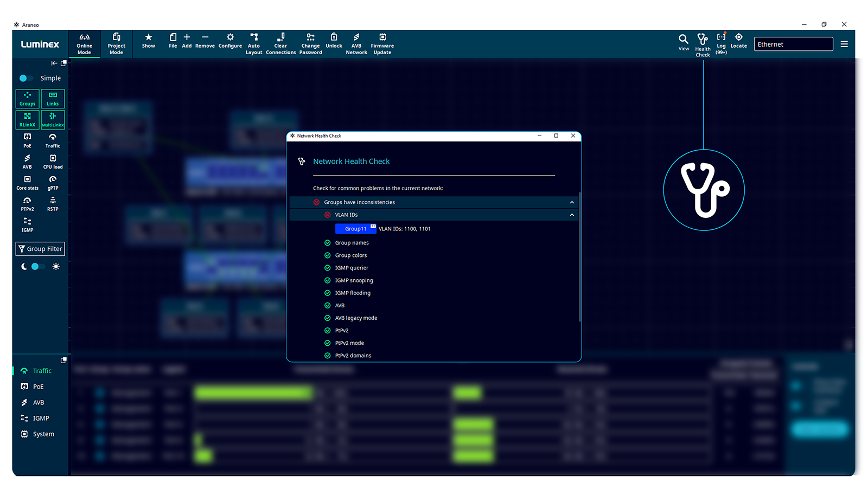Toggle the Simple view switch
868x496 pixels.
coord(26,78)
